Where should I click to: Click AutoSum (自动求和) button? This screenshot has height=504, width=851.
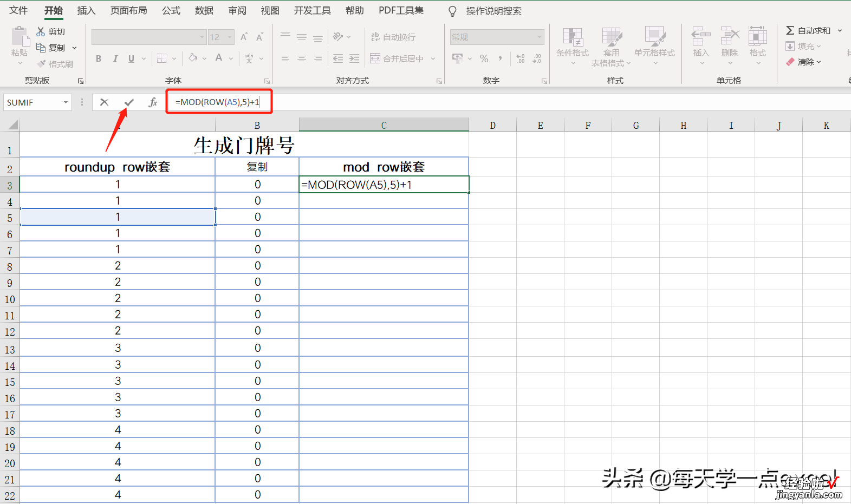808,31
